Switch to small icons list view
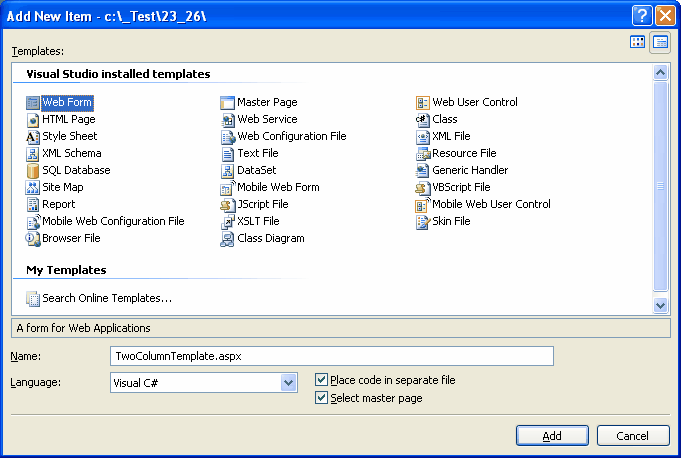 660,42
